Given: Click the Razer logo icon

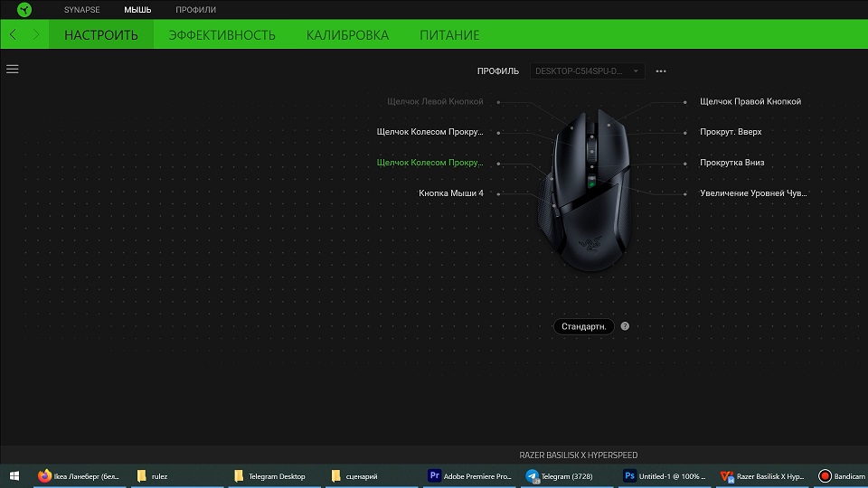Looking at the screenshot, I should coord(24,9).
